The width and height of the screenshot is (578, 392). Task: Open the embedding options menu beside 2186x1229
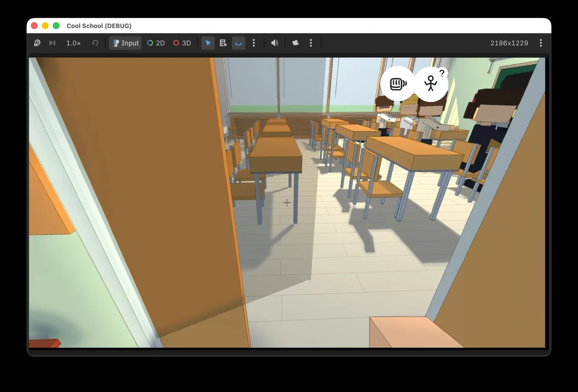pos(541,43)
